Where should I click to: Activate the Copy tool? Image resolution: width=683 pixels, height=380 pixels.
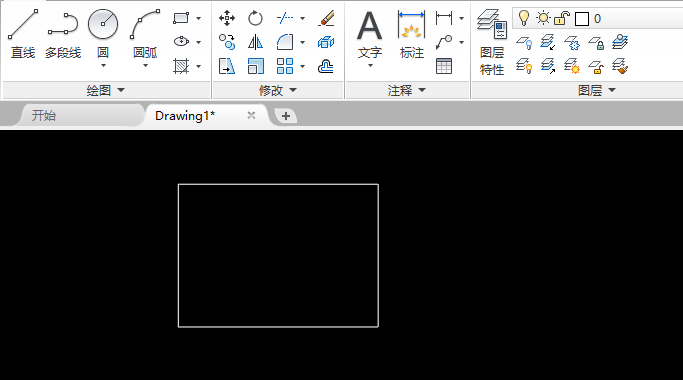[227, 42]
